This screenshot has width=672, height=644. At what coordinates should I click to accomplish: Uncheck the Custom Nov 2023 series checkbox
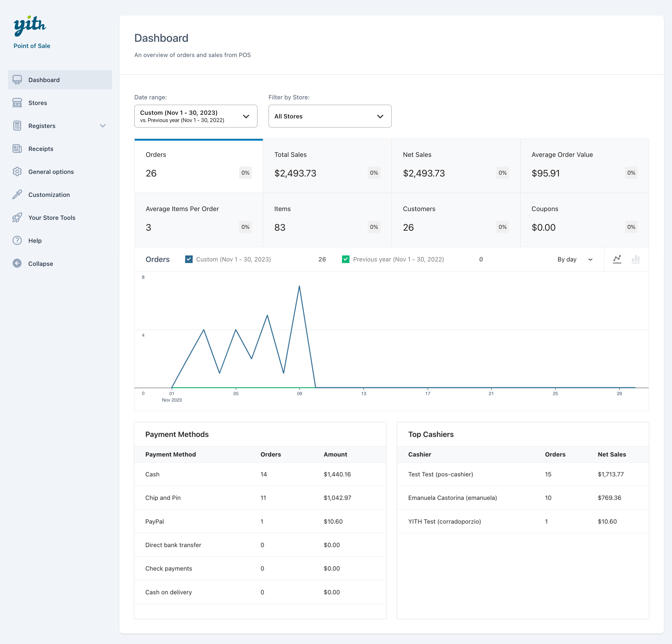(189, 259)
